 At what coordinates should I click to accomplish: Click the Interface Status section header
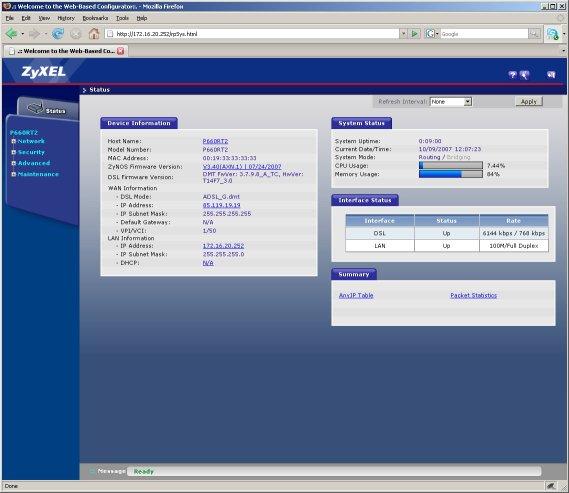pos(365,200)
